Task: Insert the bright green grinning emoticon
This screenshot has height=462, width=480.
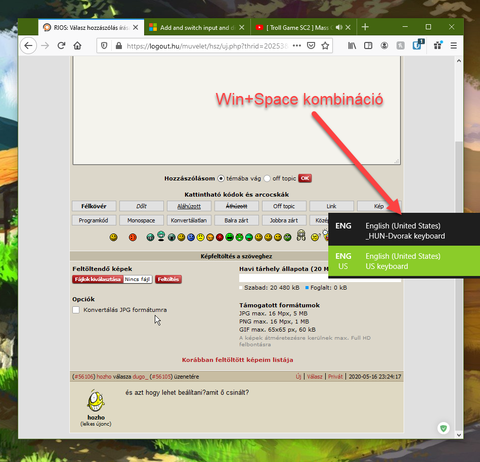Action: pos(229,237)
